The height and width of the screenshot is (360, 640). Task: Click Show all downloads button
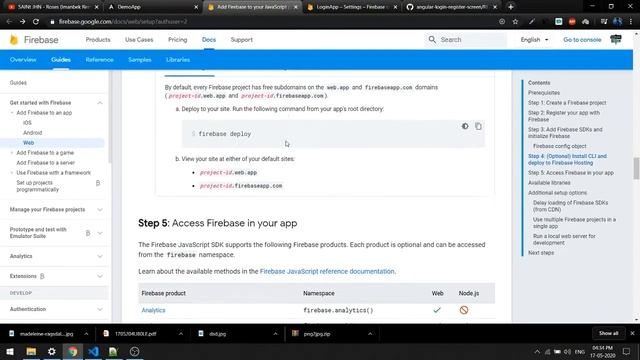[608, 333]
